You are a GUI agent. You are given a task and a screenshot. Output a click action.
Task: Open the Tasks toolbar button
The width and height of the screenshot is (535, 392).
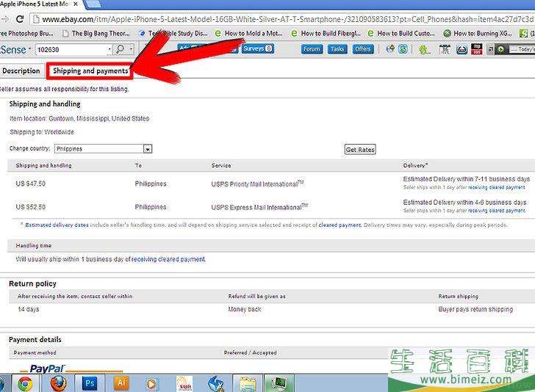pos(337,49)
